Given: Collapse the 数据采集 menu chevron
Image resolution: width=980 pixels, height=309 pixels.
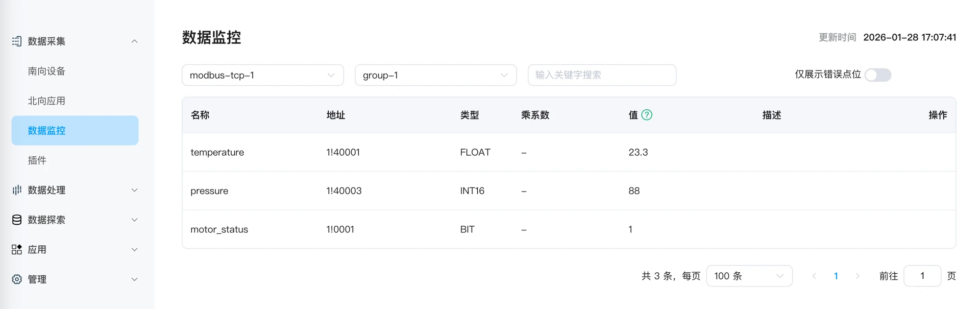Looking at the screenshot, I should click(x=134, y=41).
